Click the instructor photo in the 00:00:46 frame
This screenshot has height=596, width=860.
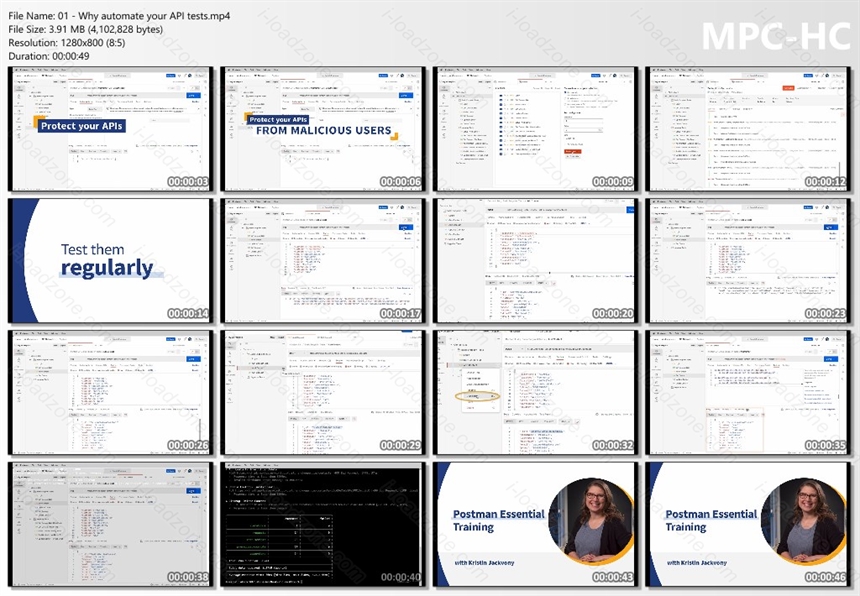805,520
